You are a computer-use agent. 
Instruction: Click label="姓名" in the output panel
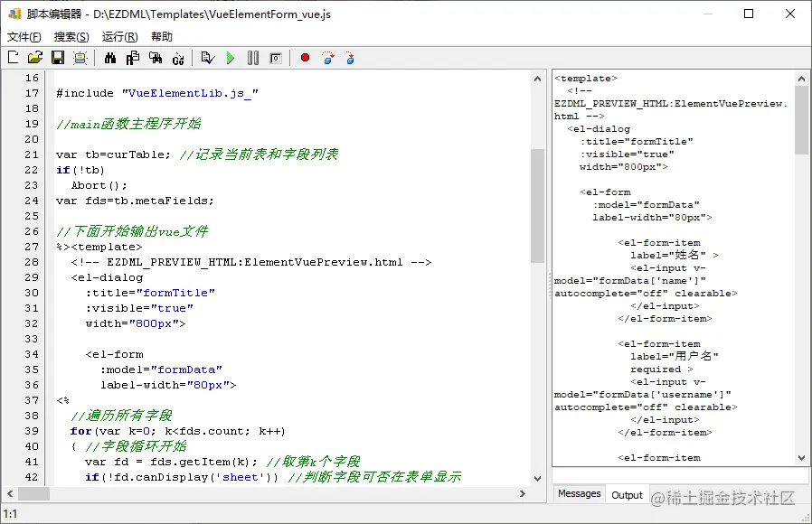(x=668, y=255)
